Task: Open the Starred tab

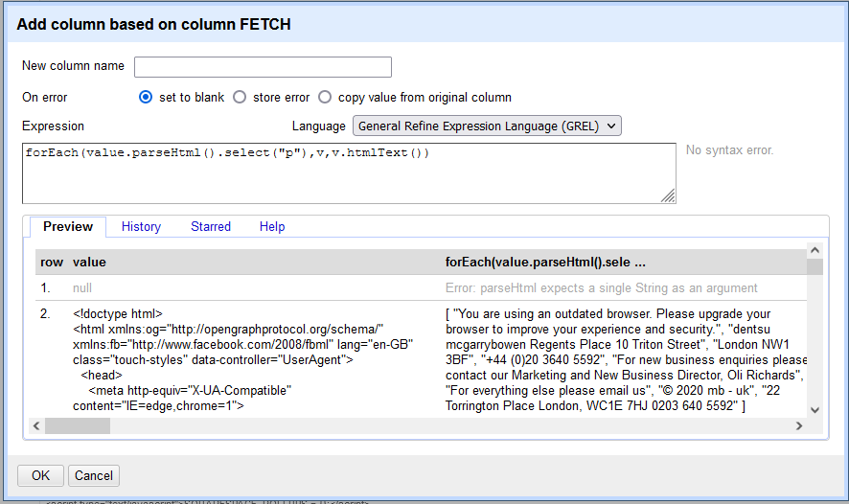Action: click(211, 226)
